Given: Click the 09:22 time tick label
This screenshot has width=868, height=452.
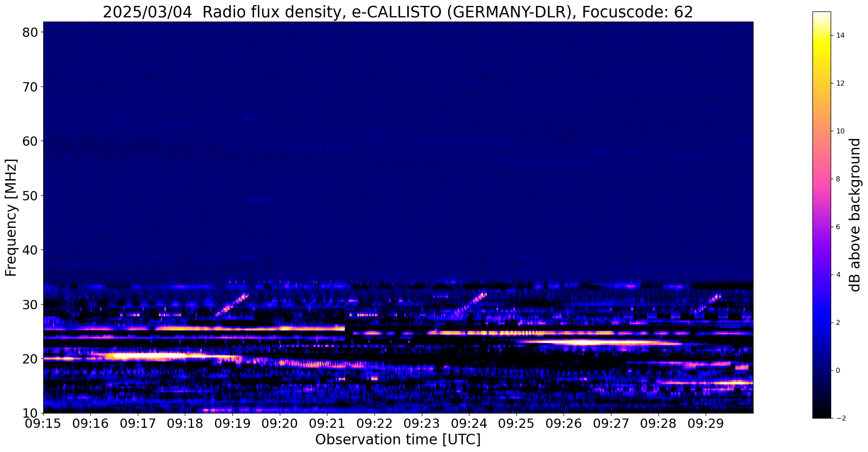Looking at the screenshot, I should 374,424.
